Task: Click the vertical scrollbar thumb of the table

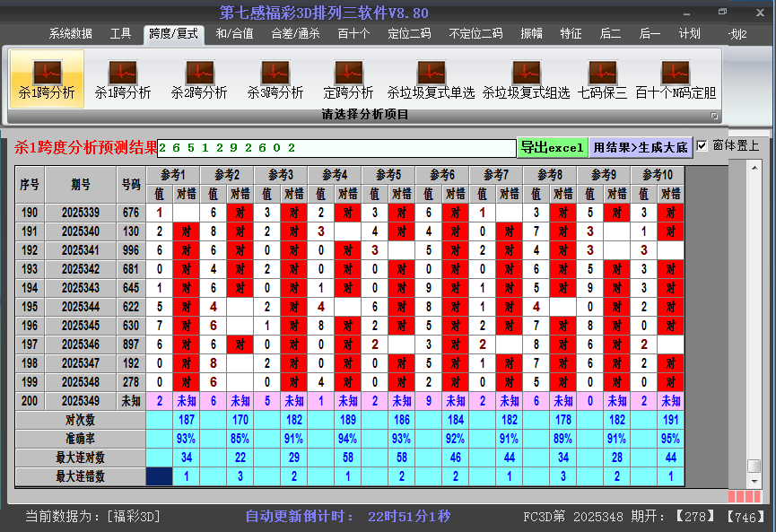Action: 754,466
